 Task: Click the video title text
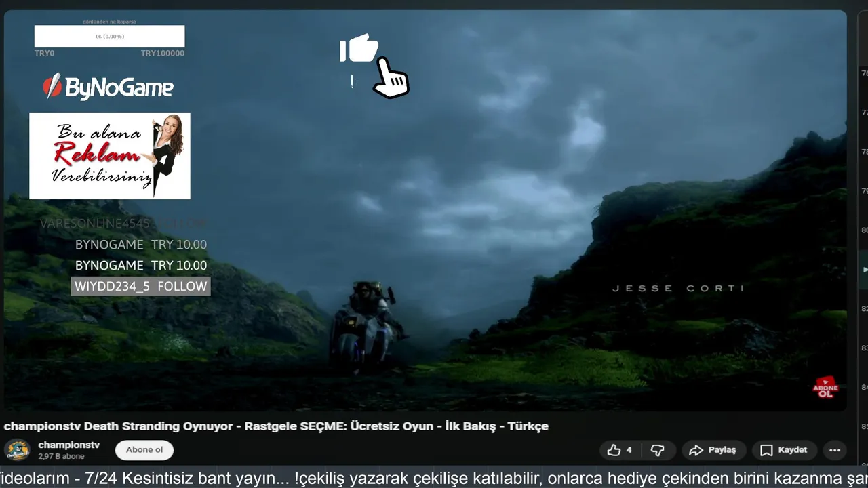coord(276,426)
